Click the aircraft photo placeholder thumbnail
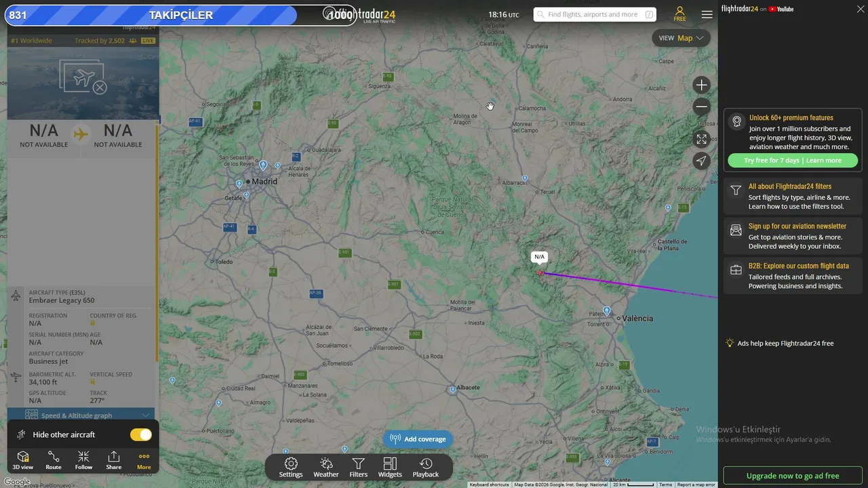This screenshot has height=488, width=868. coord(83,77)
